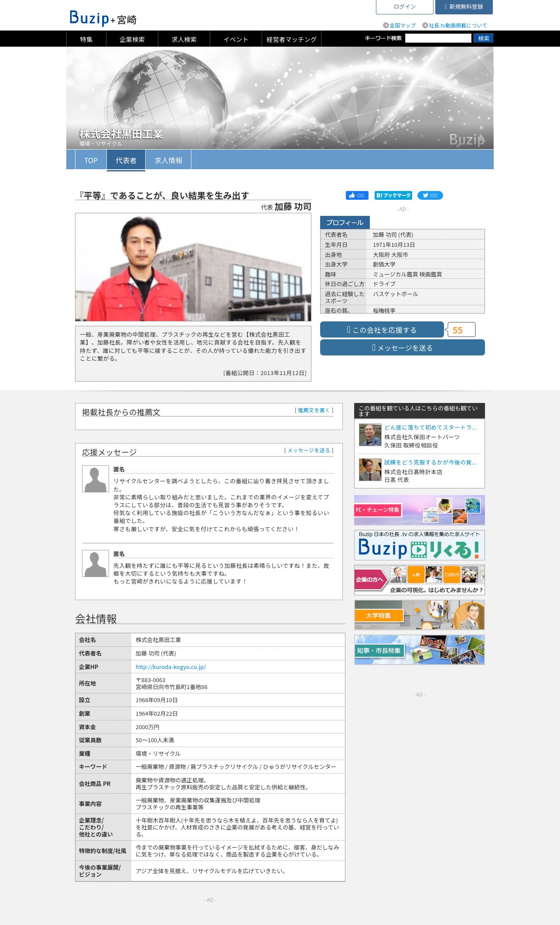Click address 宮崎県日向市竹島町1番地86

(171, 687)
